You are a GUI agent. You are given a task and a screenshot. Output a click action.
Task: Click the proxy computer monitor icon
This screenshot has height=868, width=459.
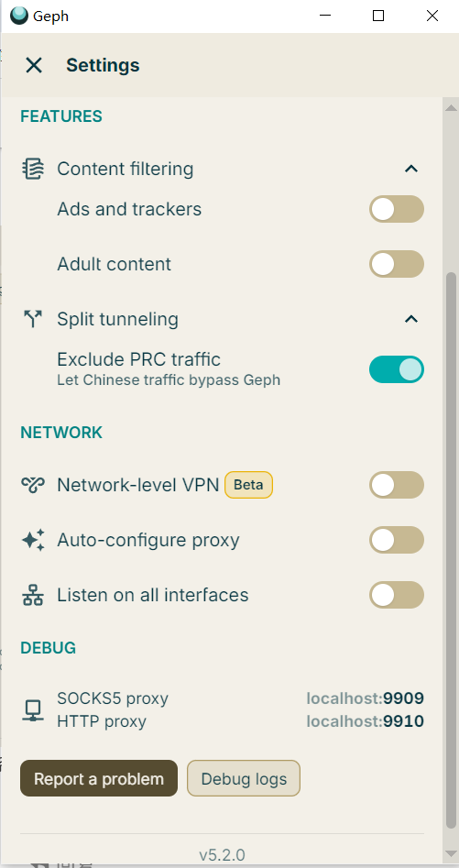tap(33, 710)
